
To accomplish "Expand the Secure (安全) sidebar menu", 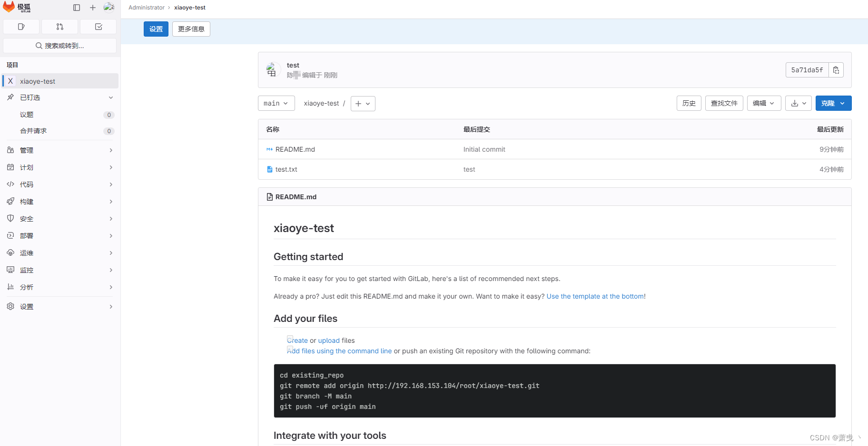I will 60,219.
